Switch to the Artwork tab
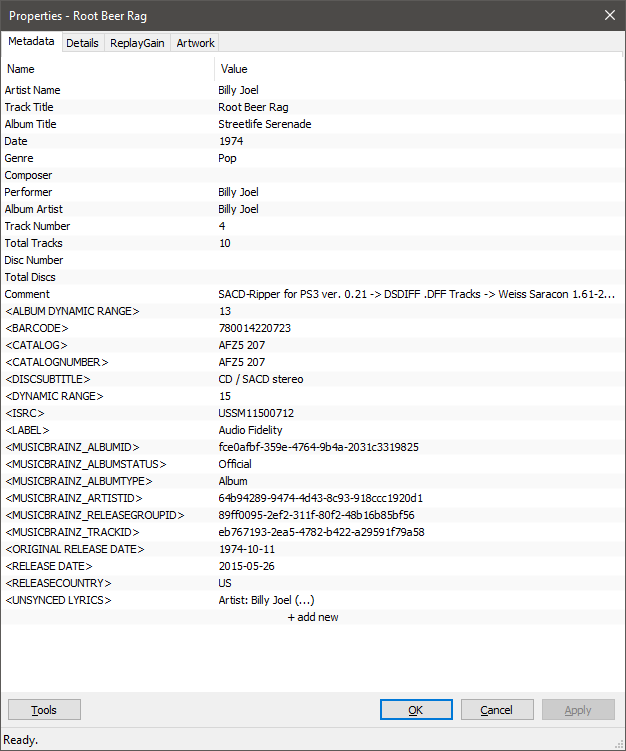626x751 pixels. pos(195,43)
